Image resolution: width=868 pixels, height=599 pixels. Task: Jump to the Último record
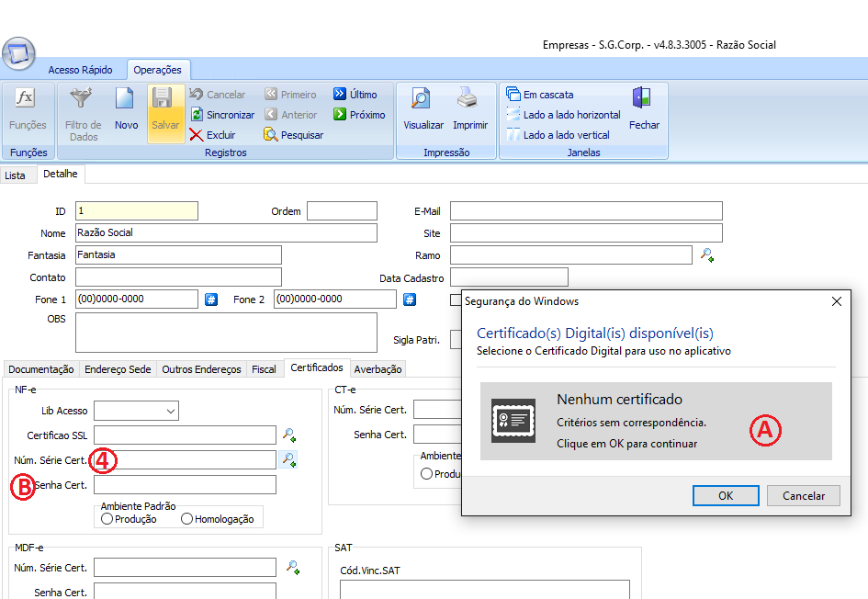click(355, 95)
